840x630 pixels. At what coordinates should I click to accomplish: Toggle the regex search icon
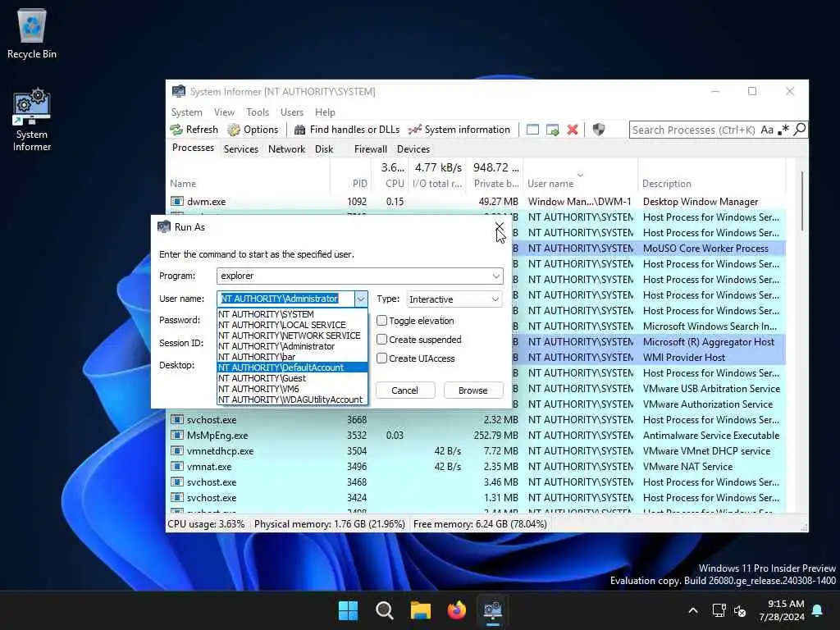click(783, 130)
